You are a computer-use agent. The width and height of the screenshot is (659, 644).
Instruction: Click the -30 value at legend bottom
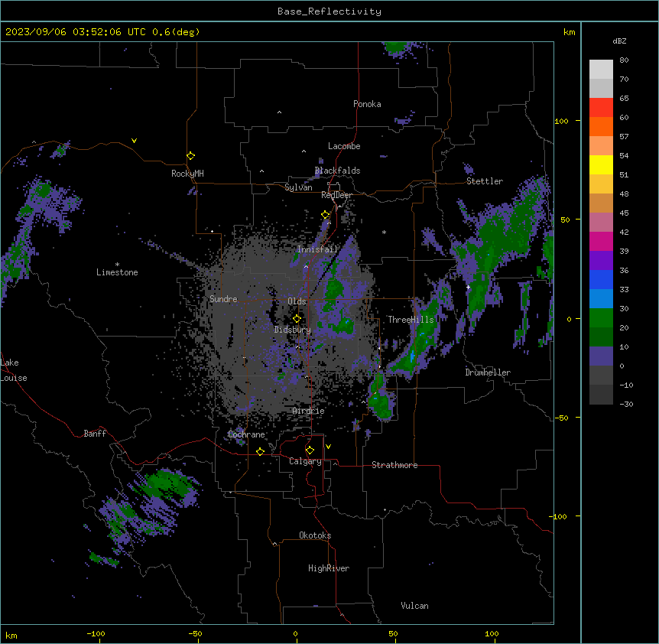tap(626, 405)
